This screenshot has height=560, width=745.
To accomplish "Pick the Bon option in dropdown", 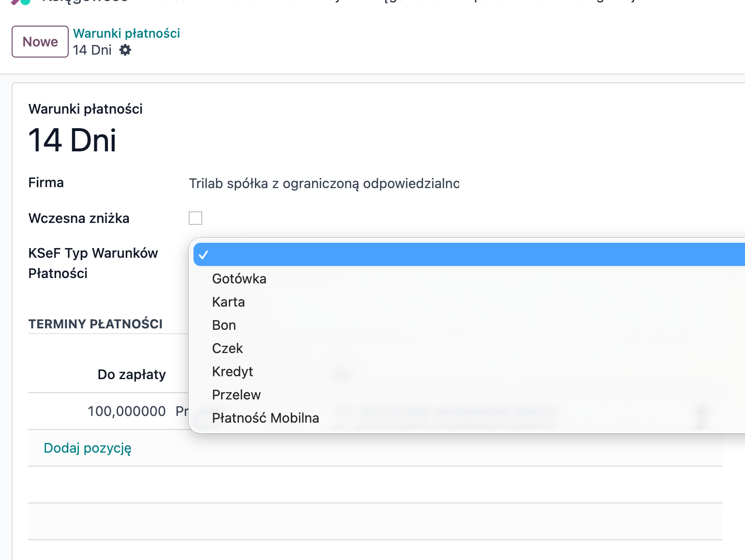I will pyautogui.click(x=224, y=325).
